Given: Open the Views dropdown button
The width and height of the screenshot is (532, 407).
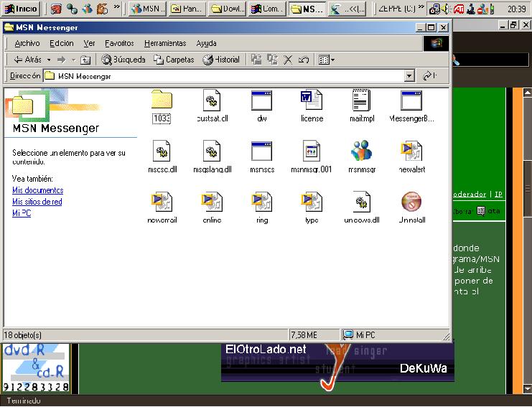Looking at the screenshot, I should [x=327, y=60].
